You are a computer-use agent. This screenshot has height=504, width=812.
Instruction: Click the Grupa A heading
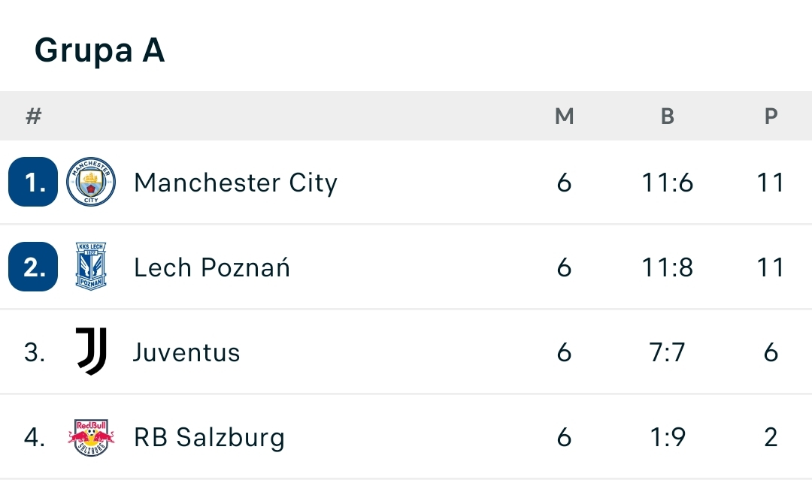tap(99, 50)
